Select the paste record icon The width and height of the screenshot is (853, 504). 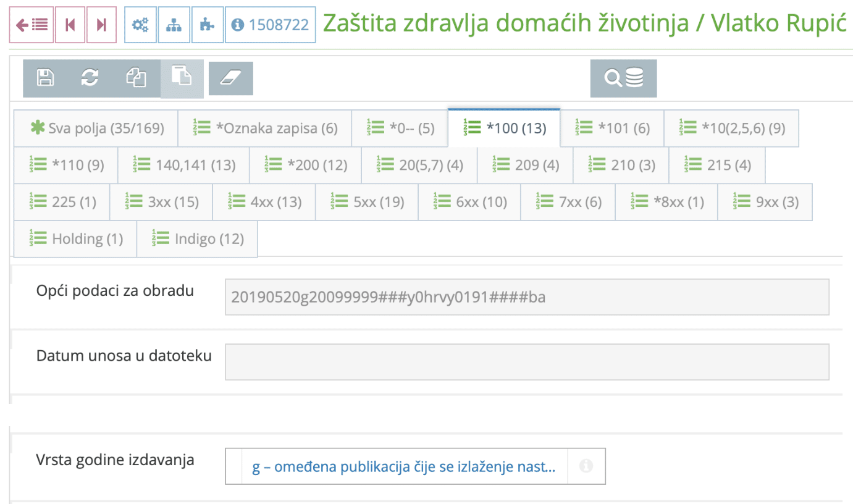point(182,78)
